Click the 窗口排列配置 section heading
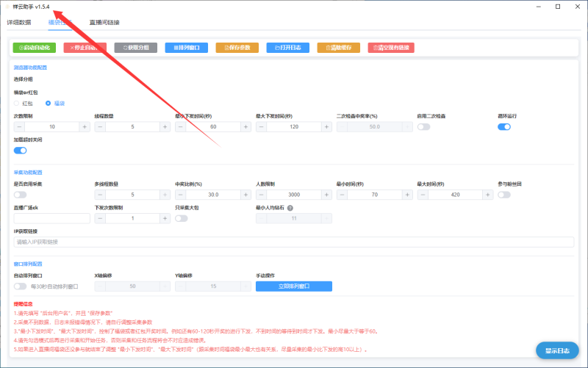The width and height of the screenshot is (588, 368). coord(28,264)
